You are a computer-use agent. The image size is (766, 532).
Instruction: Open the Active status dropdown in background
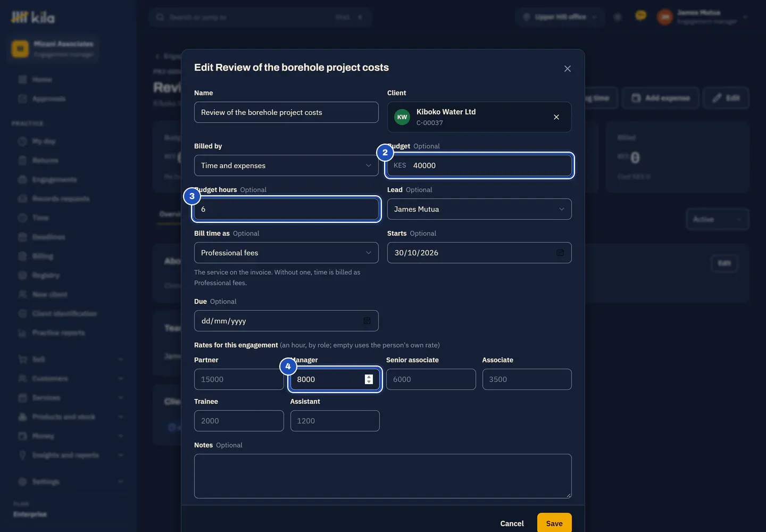(x=717, y=219)
